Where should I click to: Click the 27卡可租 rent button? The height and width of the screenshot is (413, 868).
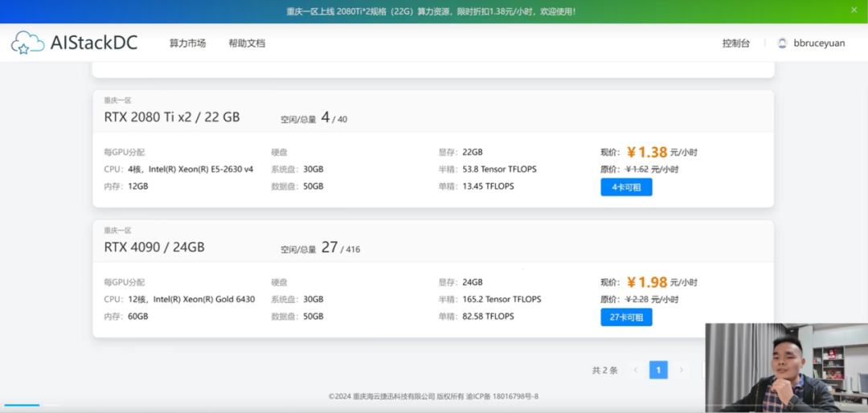(x=626, y=317)
